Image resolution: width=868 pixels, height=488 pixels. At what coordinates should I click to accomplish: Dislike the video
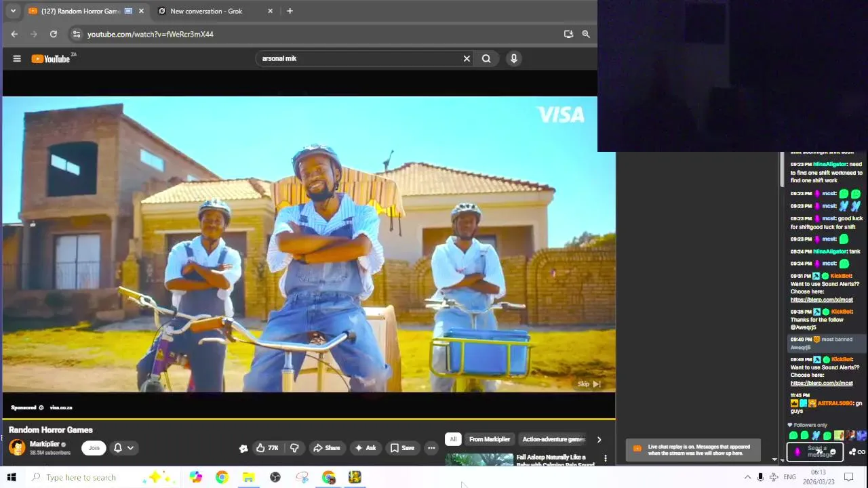coord(294,448)
